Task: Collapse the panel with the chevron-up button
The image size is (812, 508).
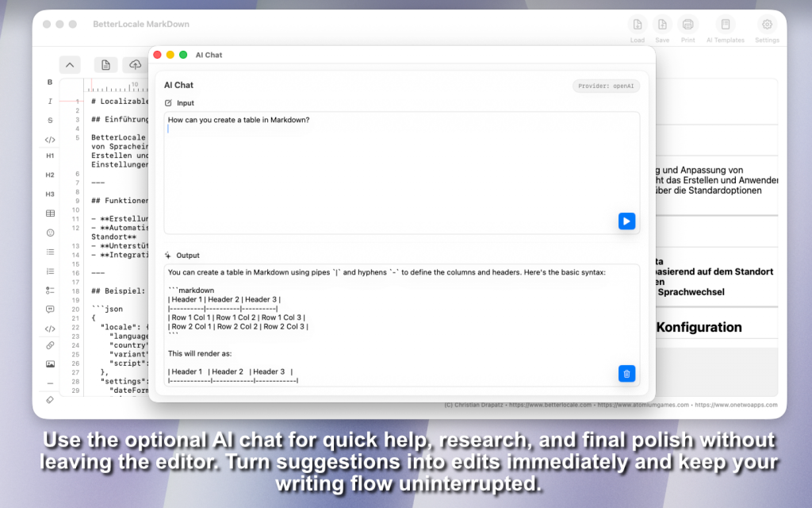Action: click(x=70, y=65)
